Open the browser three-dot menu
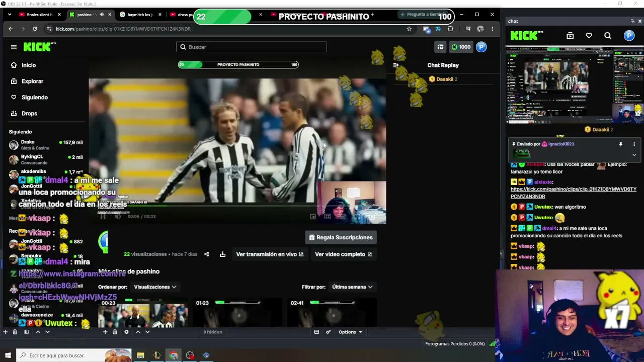The height and width of the screenshot is (362, 644). (x=492, y=29)
